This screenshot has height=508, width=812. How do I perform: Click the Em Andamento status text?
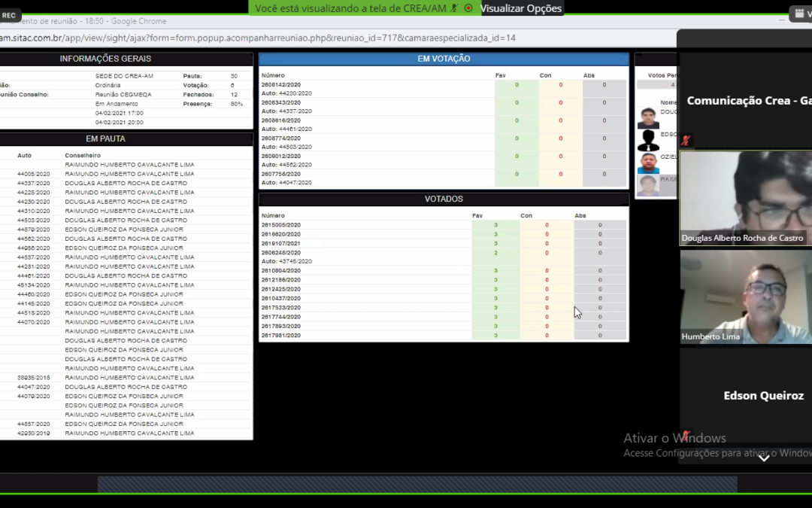pos(117,104)
